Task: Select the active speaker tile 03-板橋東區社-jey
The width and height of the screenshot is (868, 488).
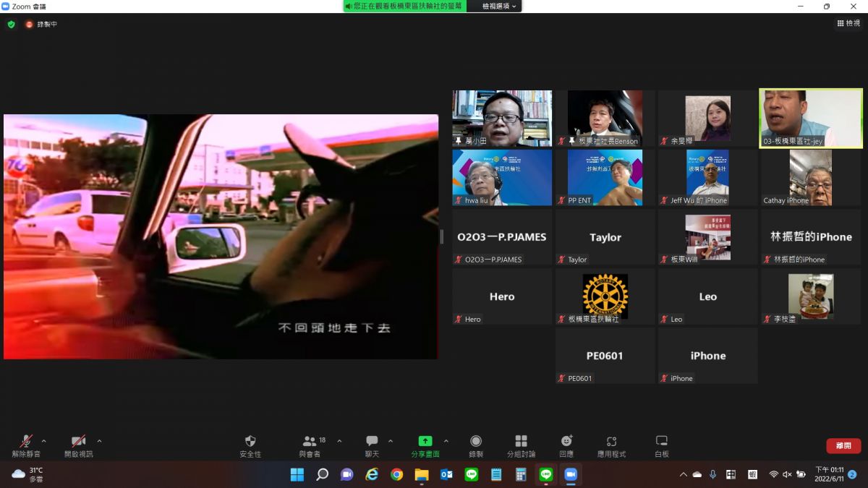Action: point(811,118)
